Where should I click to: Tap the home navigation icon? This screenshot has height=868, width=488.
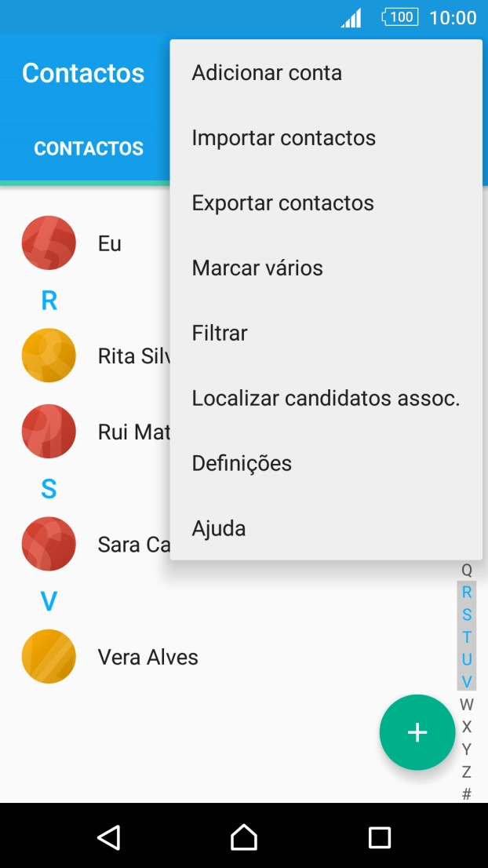[x=243, y=837]
